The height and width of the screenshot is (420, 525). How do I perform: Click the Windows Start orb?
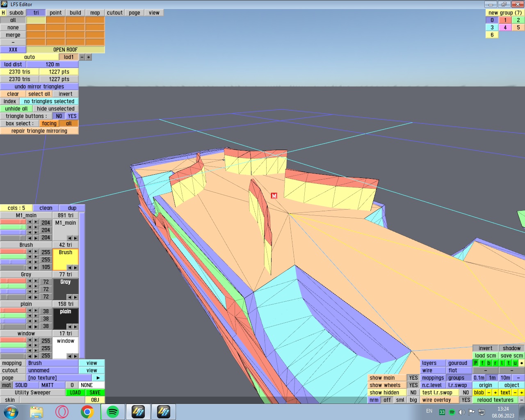(11, 412)
